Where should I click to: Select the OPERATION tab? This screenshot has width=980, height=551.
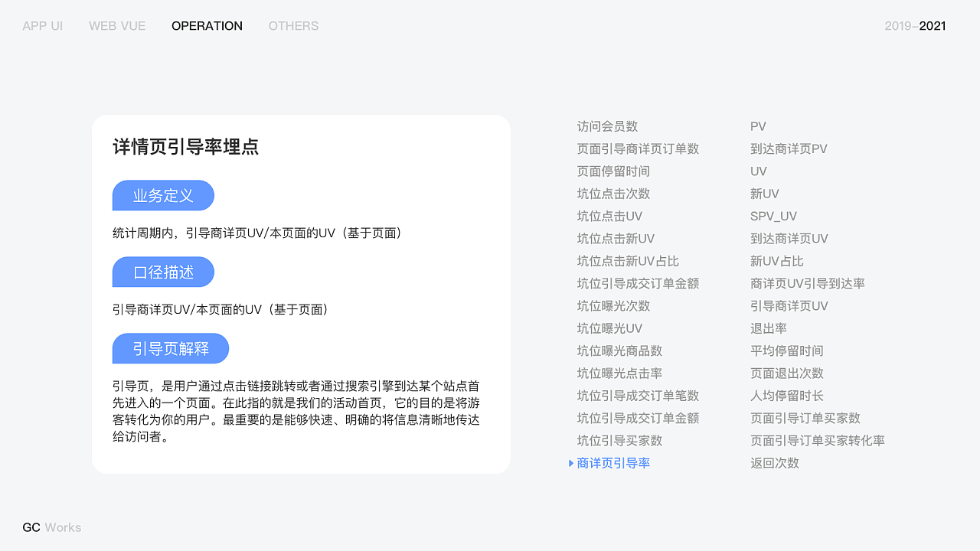pos(207,26)
